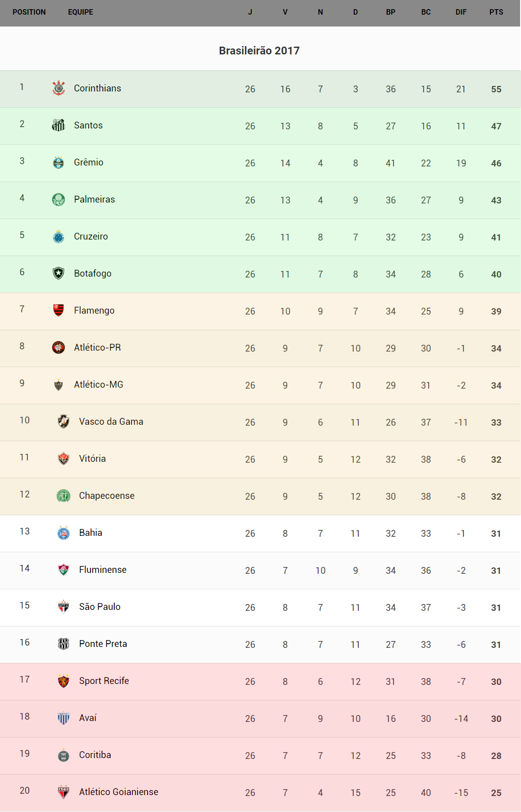
Task: Sort by the DIF column header
Action: pyautogui.click(x=461, y=12)
